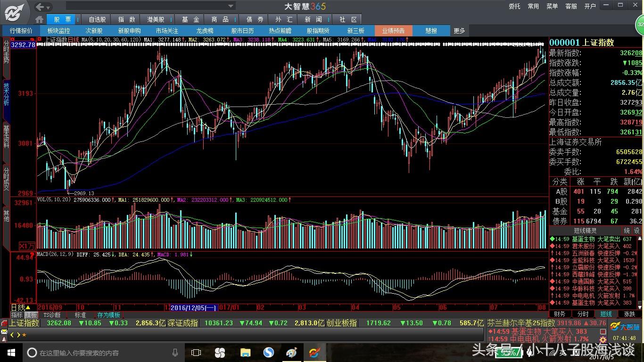Select the 财务 bottom tab

(x=560, y=314)
